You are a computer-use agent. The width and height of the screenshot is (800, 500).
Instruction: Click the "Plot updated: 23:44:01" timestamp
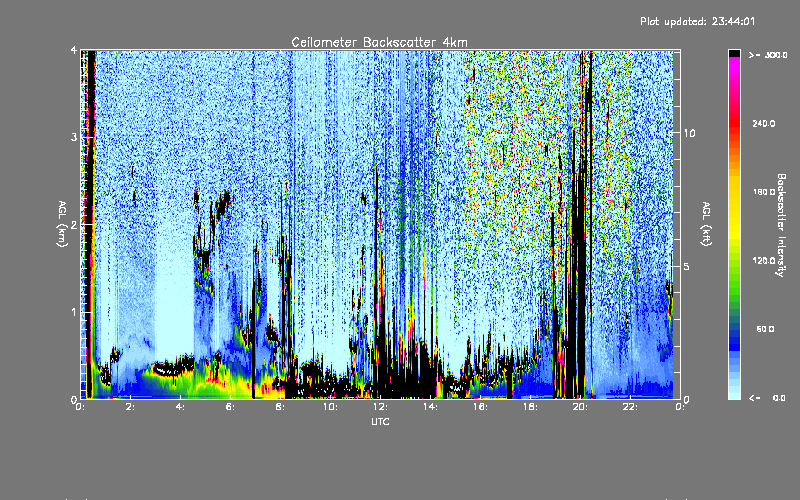coord(697,21)
